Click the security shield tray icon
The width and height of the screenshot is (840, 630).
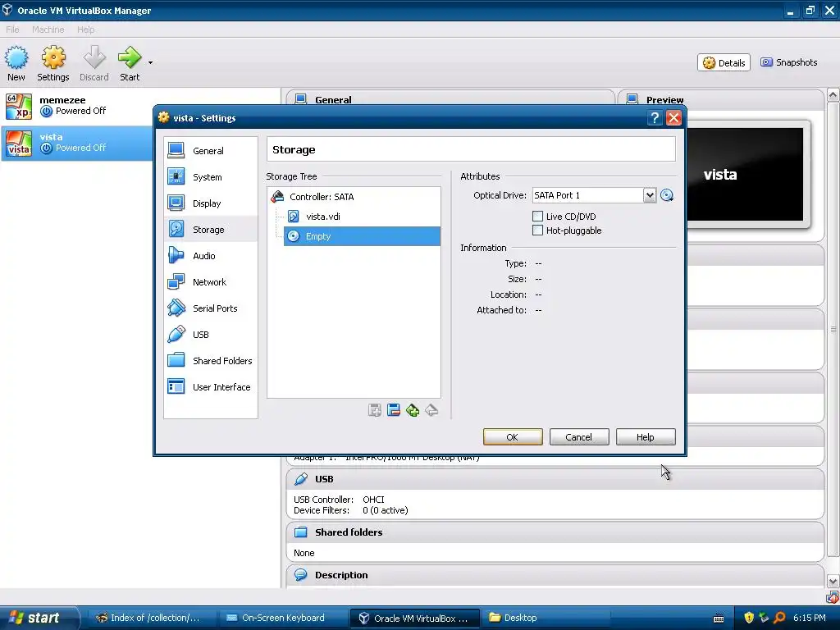tap(748, 618)
